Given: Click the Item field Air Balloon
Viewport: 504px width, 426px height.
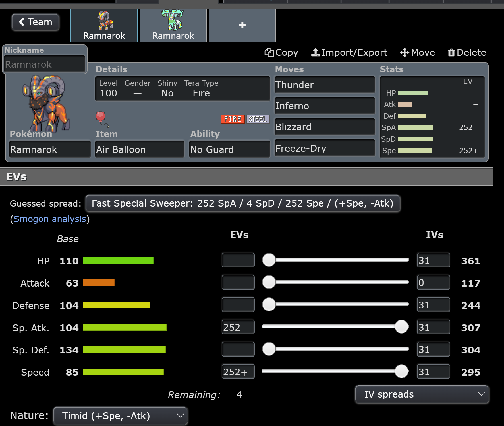Looking at the screenshot, I should [x=140, y=149].
